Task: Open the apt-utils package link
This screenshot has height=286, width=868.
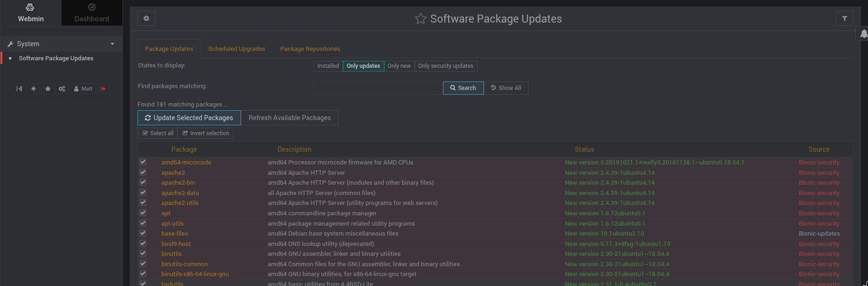Action: (173, 224)
